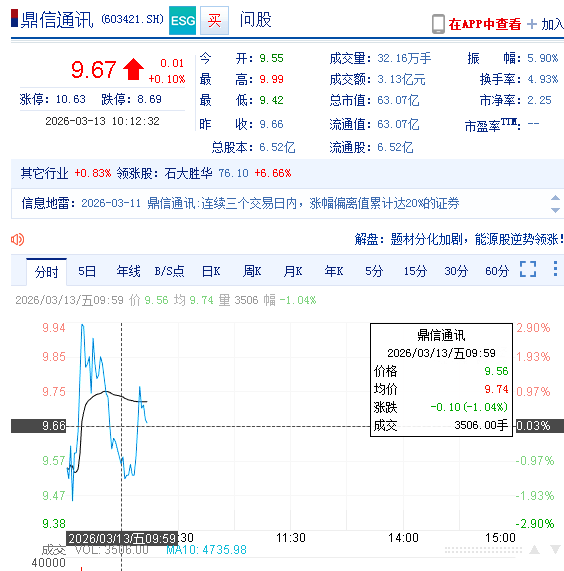Open 其它行业 sector link
564x571 pixels.
pyautogui.click(x=44, y=173)
